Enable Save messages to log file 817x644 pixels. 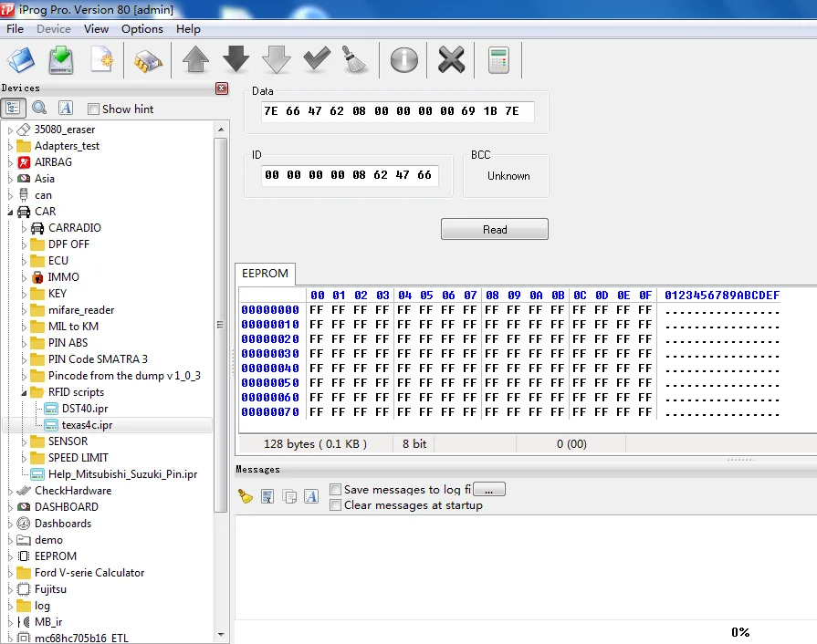click(336, 489)
